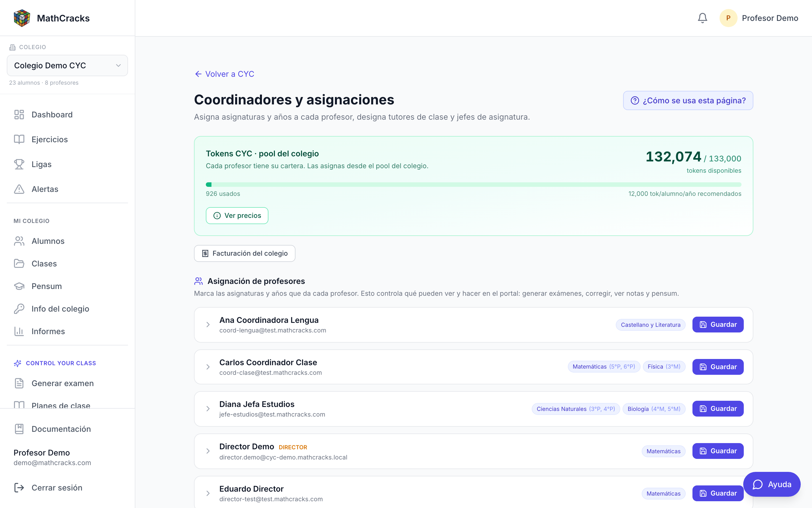
Task: Open ¿Cómo se usa esta página? help
Action: click(688, 100)
